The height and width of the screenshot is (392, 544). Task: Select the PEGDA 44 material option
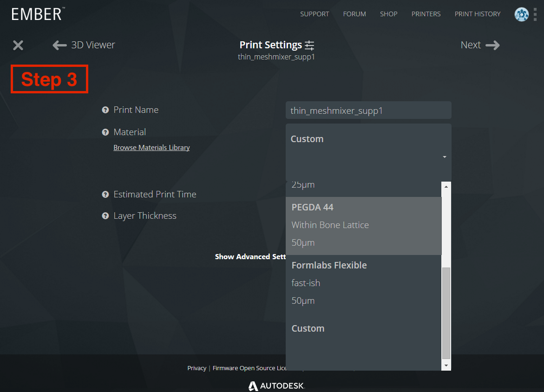click(364, 226)
